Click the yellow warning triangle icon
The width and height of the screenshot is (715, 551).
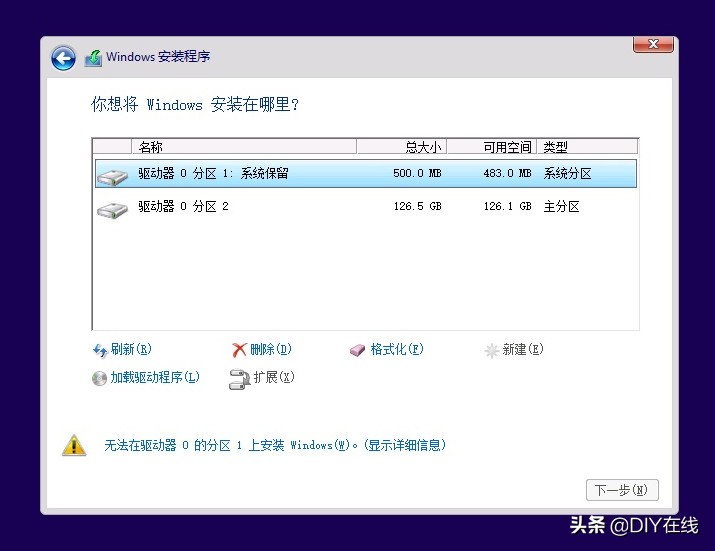point(74,445)
